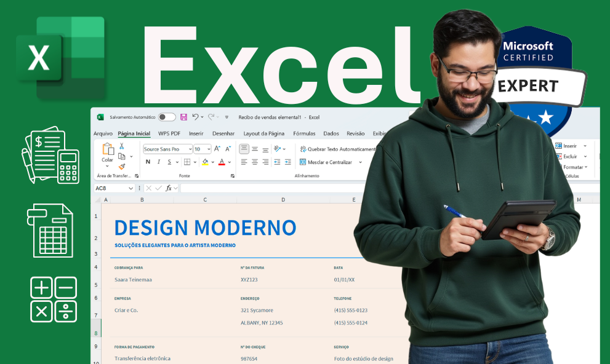Click the Decrease Font Size icon

click(x=228, y=149)
